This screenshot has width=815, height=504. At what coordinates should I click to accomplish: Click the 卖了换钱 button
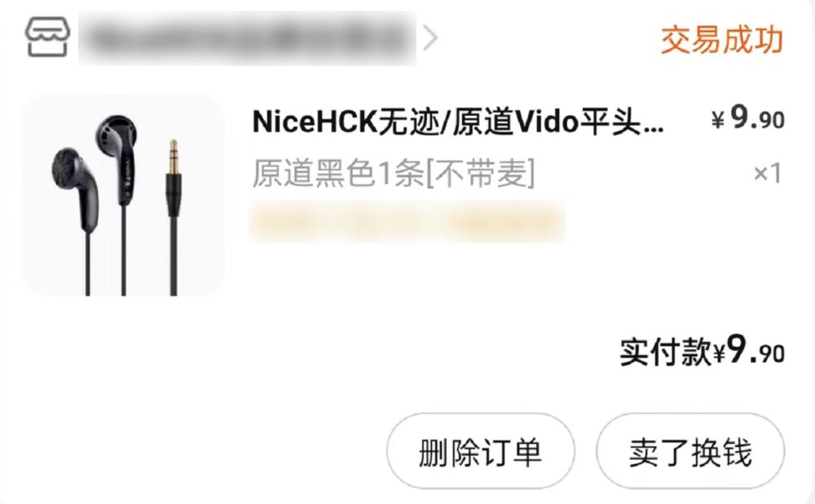690,451
